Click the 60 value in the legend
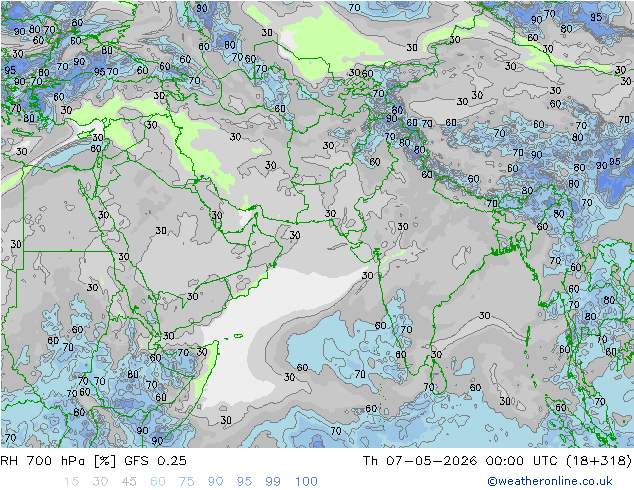634x490 pixels. (158, 482)
